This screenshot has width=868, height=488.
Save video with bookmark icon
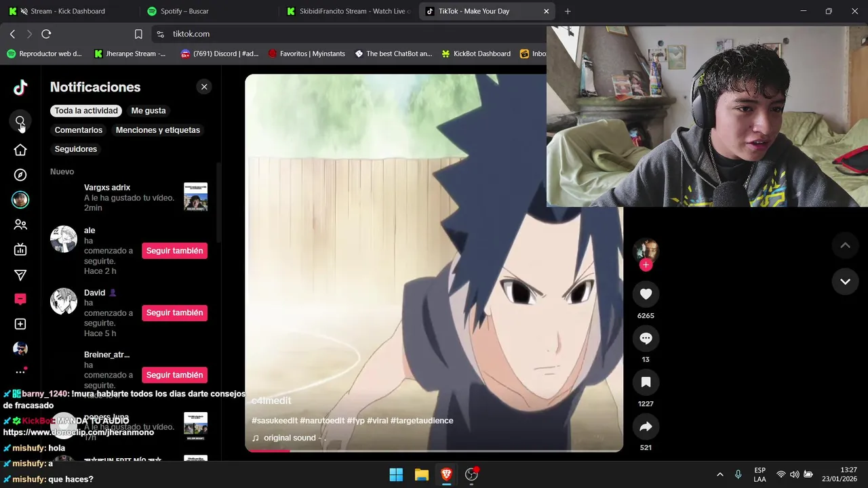[646, 382]
